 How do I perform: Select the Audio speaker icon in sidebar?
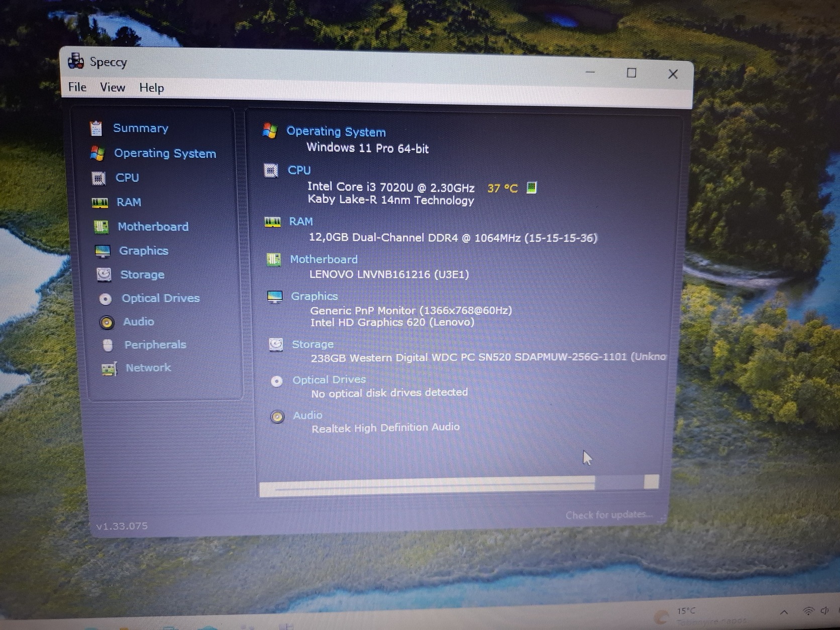tap(107, 322)
